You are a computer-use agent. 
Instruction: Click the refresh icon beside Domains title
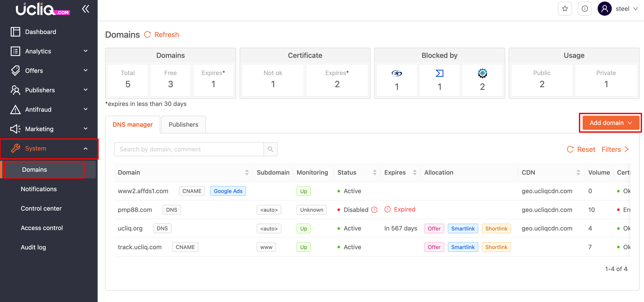pos(147,34)
